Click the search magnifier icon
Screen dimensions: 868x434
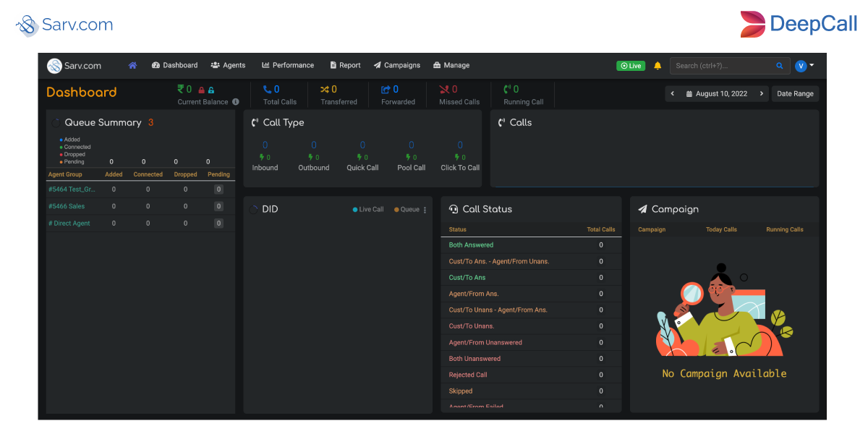pyautogui.click(x=780, y=65)
